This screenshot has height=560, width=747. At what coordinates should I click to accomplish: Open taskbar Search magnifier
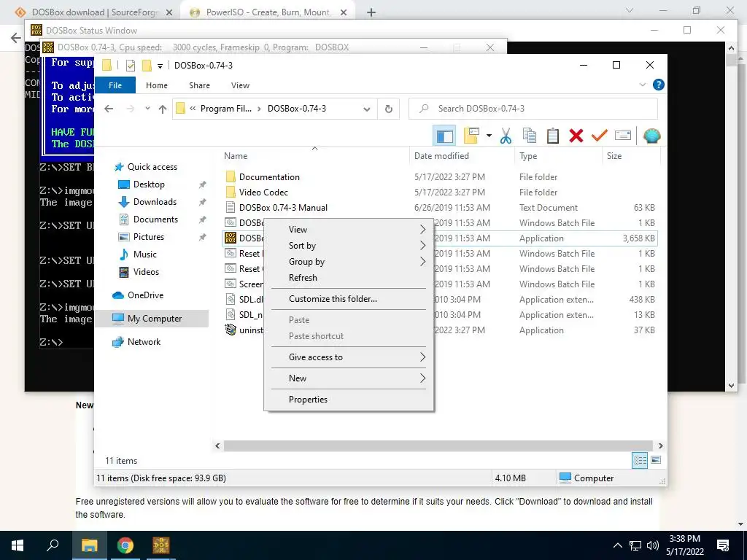coord(53,545)
